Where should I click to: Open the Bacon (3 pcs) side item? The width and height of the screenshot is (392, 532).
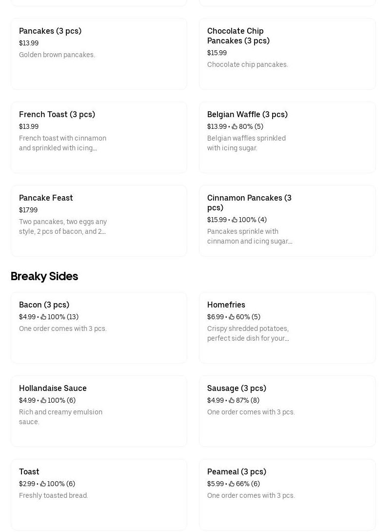98,327
